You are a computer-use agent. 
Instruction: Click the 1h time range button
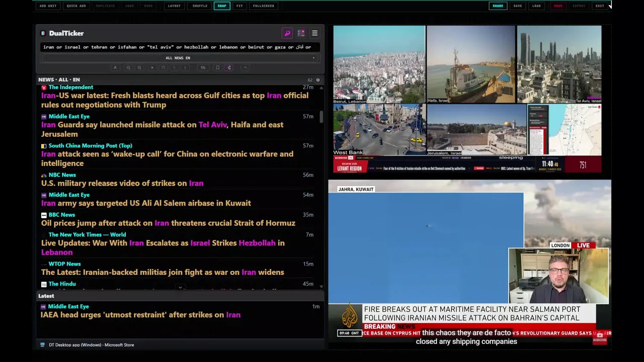203,67
